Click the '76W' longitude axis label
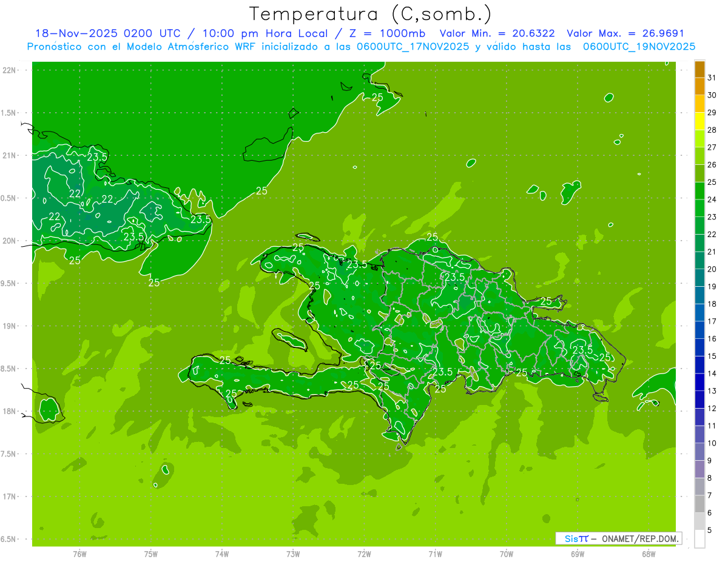 [79, 554]
